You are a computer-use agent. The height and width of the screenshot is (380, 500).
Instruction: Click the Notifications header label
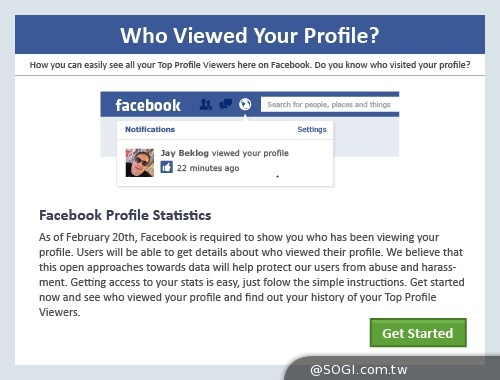click(150, 129)
